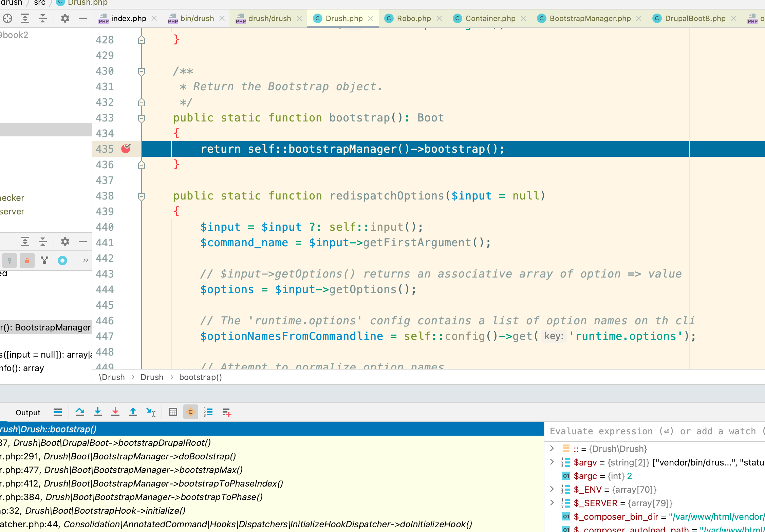Click the numbered list debugger icon
765x532 pixels.
(208, 412)
